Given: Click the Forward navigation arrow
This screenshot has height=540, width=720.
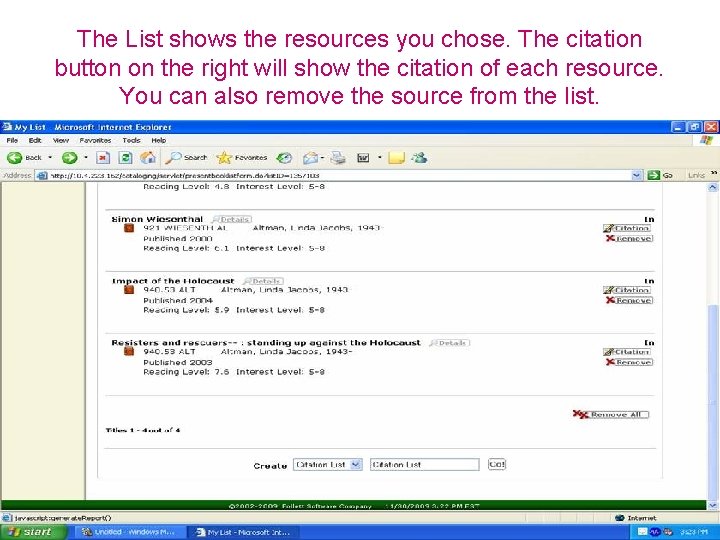Looking at the screenshot, I should (69, 158).
